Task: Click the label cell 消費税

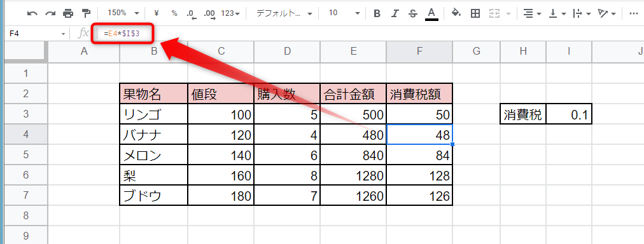Action: point(523,114)
